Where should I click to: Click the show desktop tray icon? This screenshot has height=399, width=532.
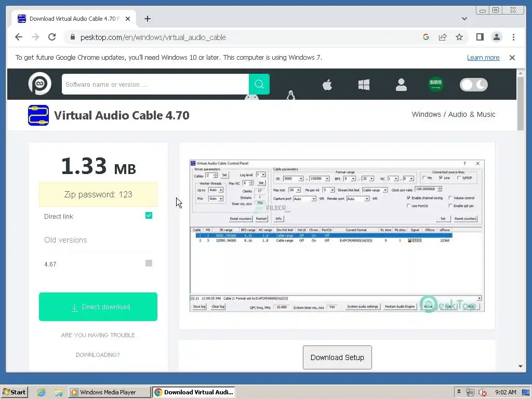pyautogui.click(x=526, y=392)
